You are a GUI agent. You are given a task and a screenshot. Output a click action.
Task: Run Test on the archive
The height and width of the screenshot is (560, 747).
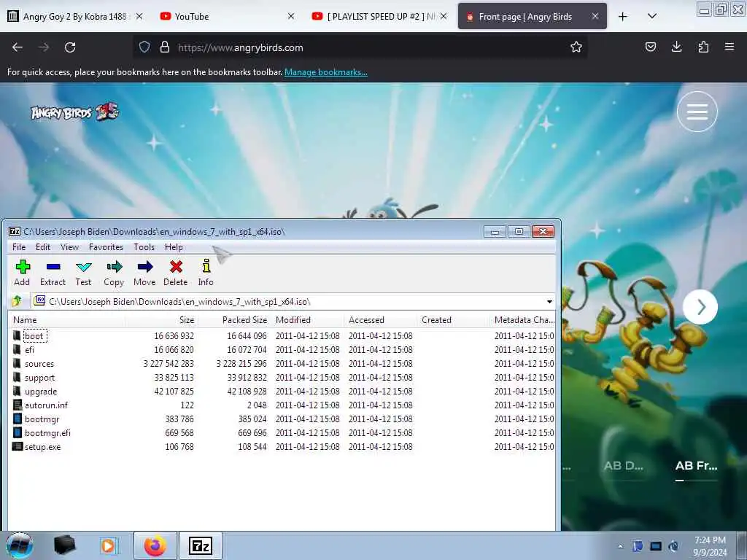pos(83,273)
